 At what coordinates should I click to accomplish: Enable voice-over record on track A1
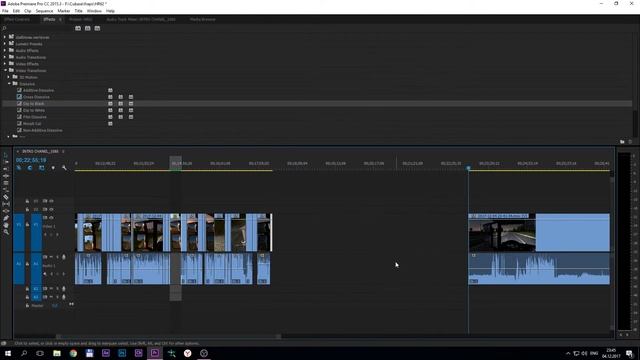[x=64, y=257]
